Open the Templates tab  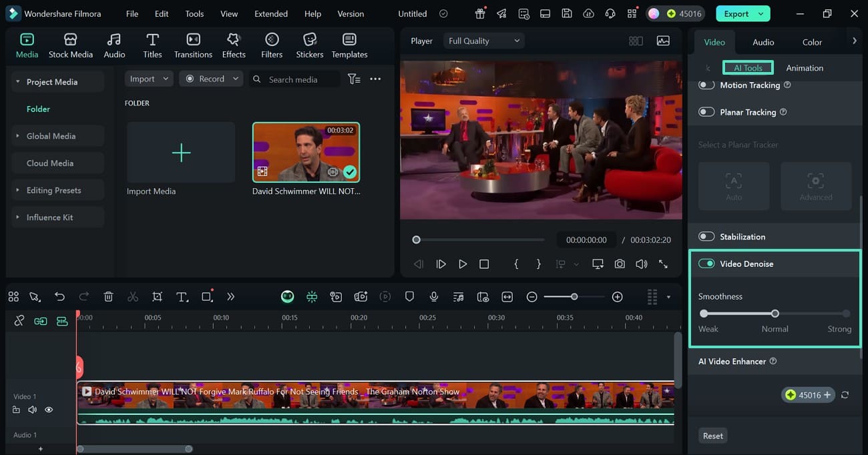click(350, 45)
